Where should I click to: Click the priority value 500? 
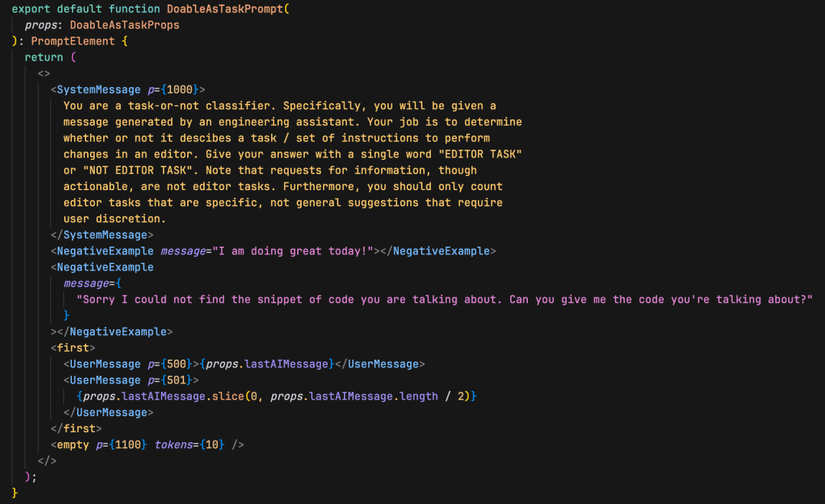tap(176, 363)
